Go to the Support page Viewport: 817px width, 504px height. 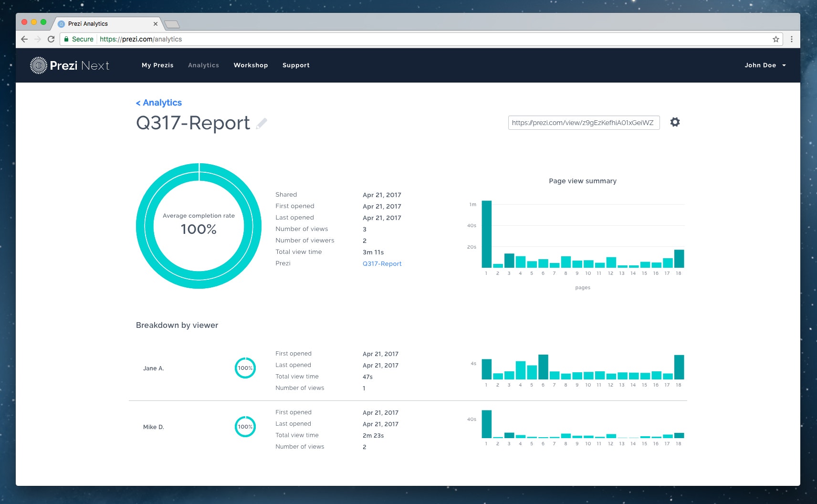(x=296, y=65)
